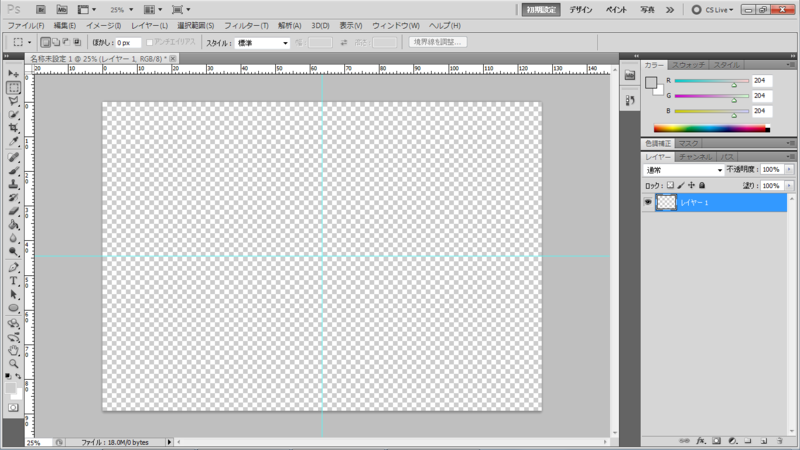Create new fill or adjustment layer
Image resolution: width=800 pixels, height=450 pixels.
(732, 441)
